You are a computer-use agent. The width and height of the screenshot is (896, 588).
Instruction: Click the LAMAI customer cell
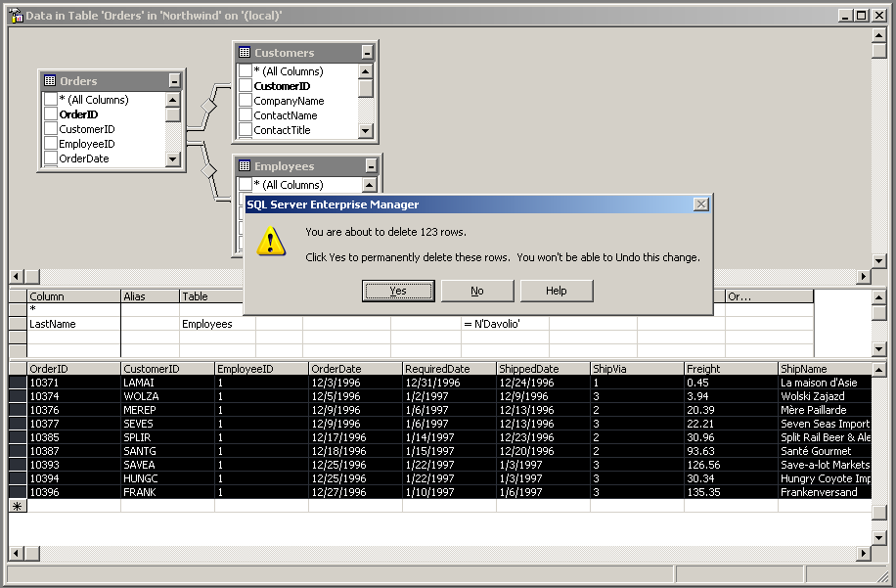[167, 383]
